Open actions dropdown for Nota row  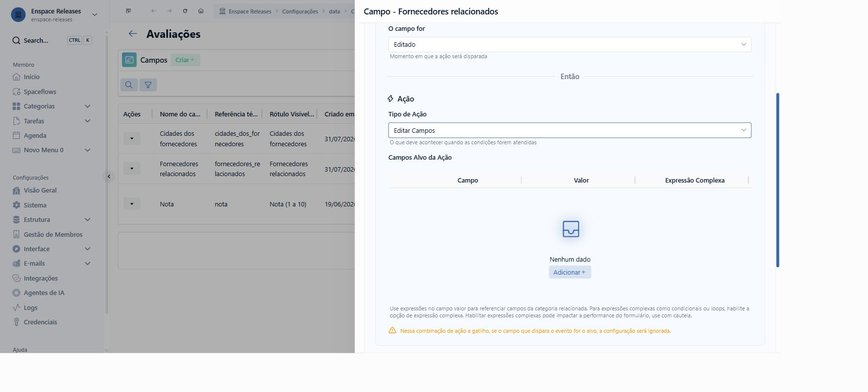pos(132,204)
